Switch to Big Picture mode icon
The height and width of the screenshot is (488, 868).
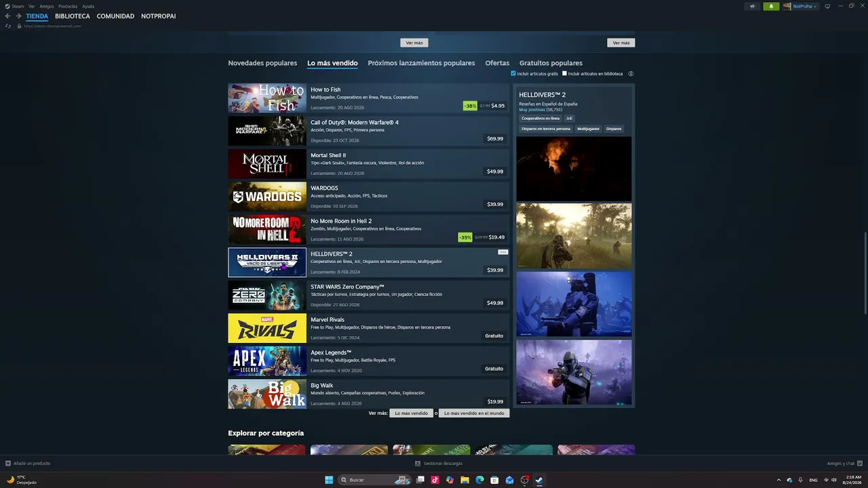point(827,6)
